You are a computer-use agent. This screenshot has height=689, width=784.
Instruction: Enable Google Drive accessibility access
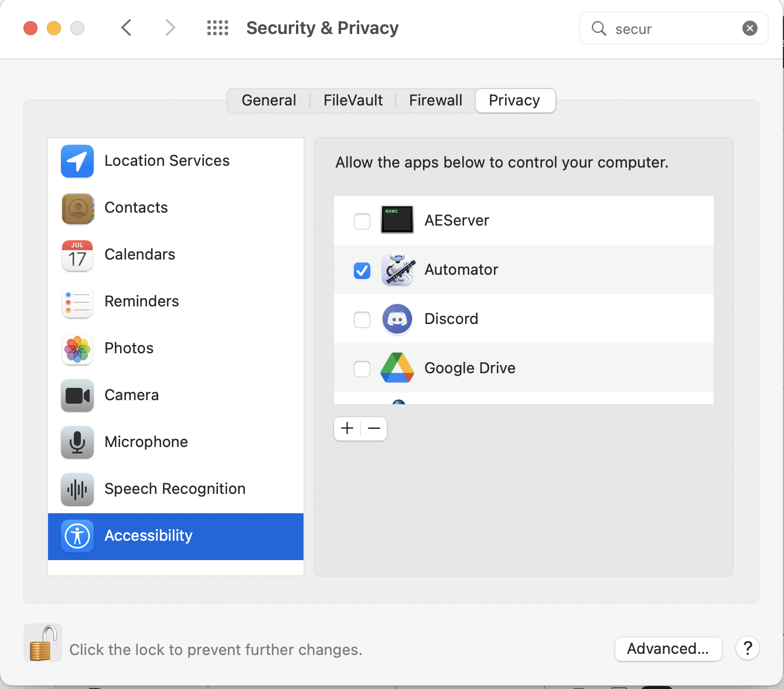362,369
